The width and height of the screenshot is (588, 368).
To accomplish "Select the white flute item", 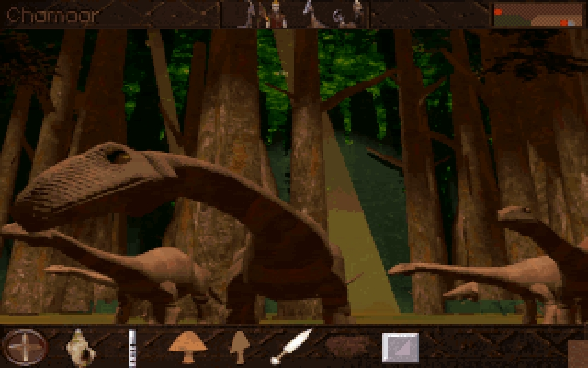I will (x=132, y=348).
